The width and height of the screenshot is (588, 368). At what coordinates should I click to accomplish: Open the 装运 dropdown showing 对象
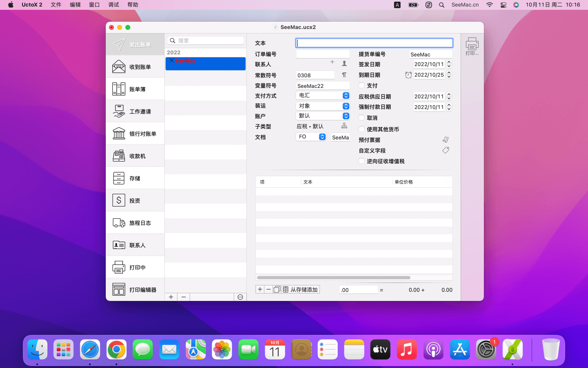click(x=323, y=106)
